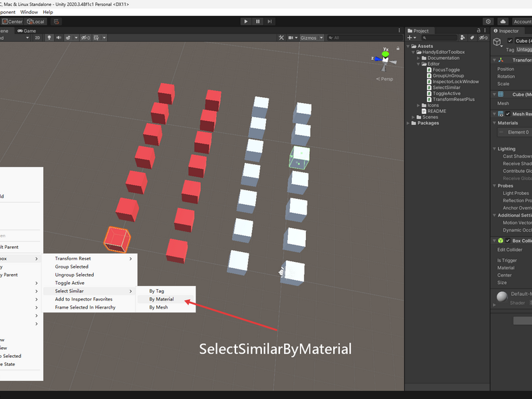Viewport: 532px width, 399px height.
Task: Toggle the scene grid visibility icon
Action: tap(96, 38)
